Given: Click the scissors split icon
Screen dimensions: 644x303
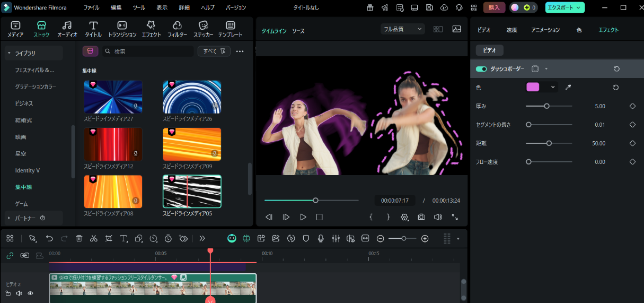Looking at the screenshot, I should tap(94, 239).
